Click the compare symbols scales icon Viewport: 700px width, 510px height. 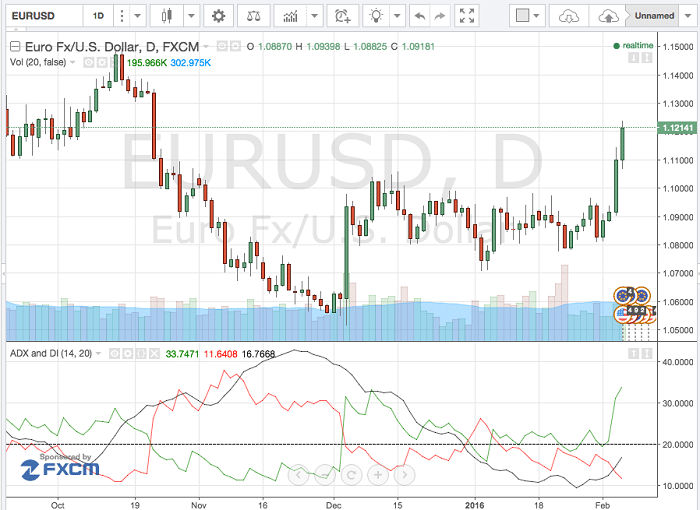(254, 16)
